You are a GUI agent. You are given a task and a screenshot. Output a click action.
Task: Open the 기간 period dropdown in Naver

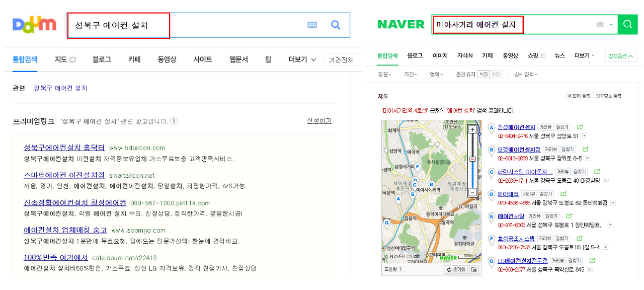[411, 75]
